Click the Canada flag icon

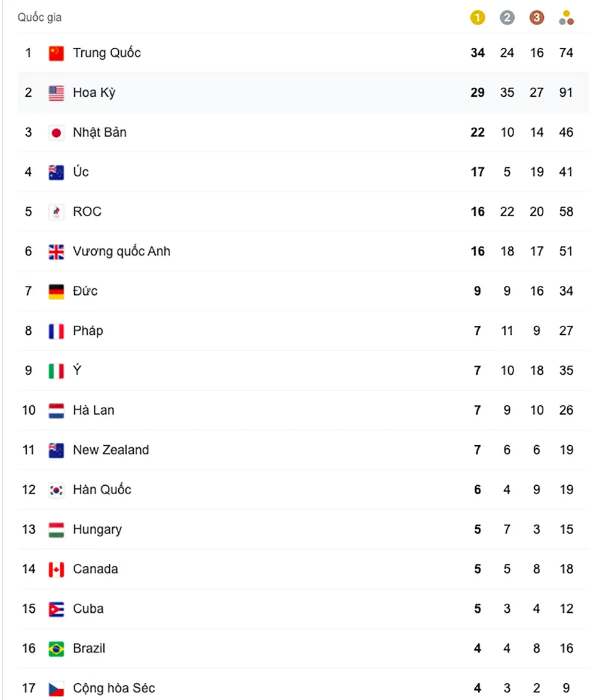[56, 569]
